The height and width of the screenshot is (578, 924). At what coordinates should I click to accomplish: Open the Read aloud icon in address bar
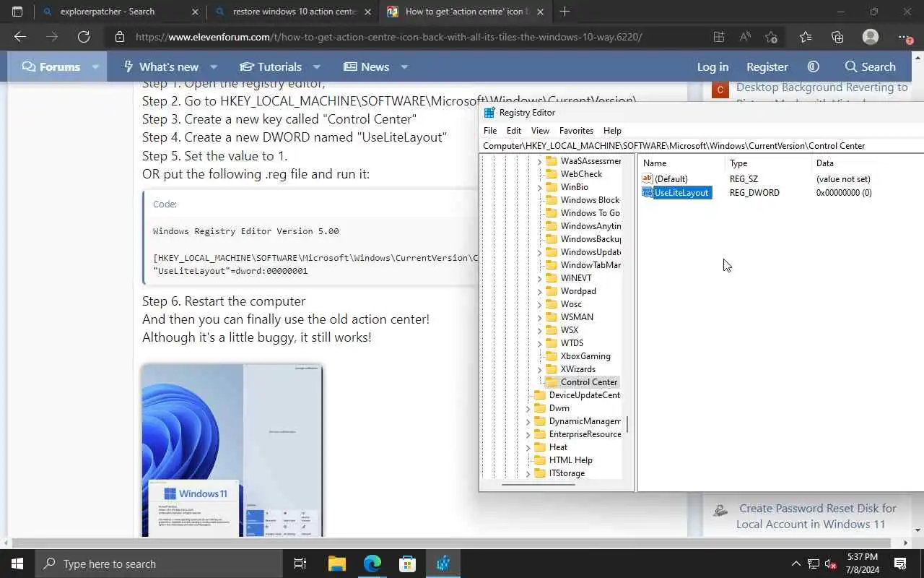point(745,37)
